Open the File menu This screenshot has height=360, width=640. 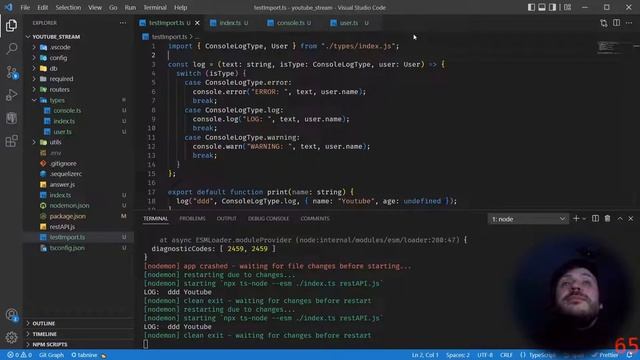point(25,7)
